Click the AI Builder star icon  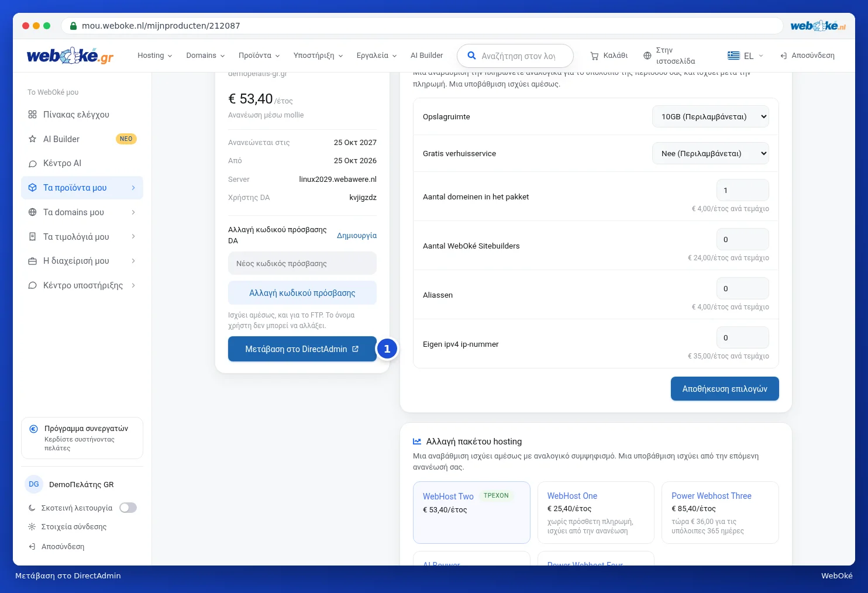tap(33, 139)
